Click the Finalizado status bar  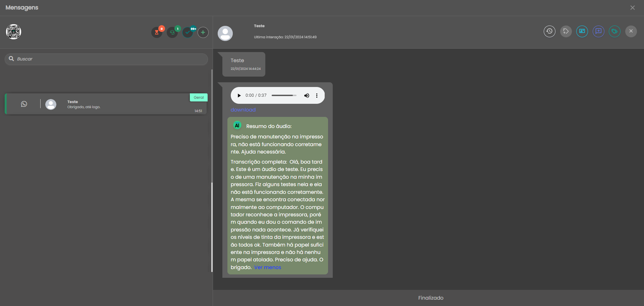coord(428,298)
